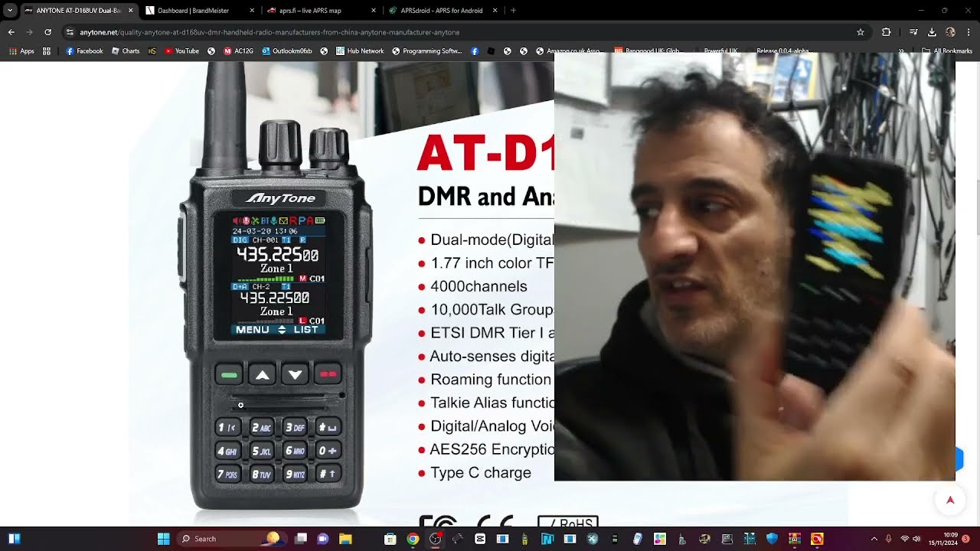Open the Outlookm0fxb bookmark
Image resolution: width=980 pixels, height=551 pixels.
287,51
